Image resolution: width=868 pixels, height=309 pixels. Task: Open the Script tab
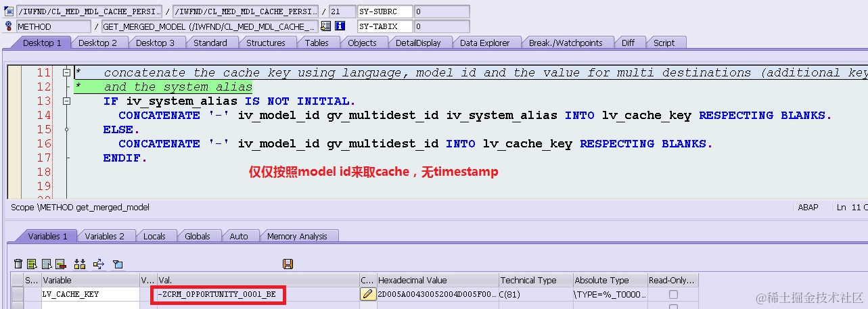[664, 43]
